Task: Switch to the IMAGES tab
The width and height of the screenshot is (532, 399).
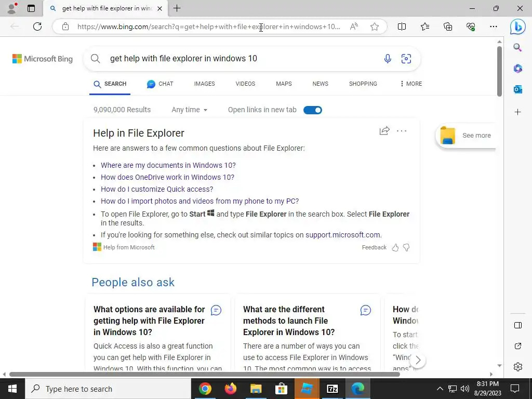Action: (204, 84)
